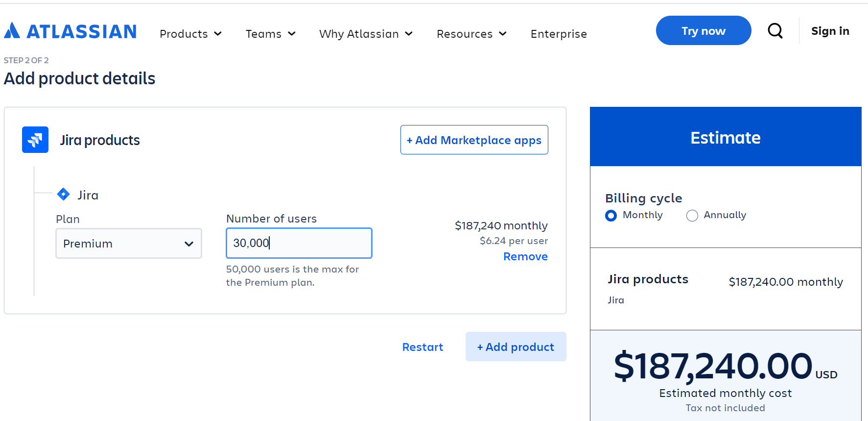
Task: Select Monthly billing cycle
Action: [611, 216]
